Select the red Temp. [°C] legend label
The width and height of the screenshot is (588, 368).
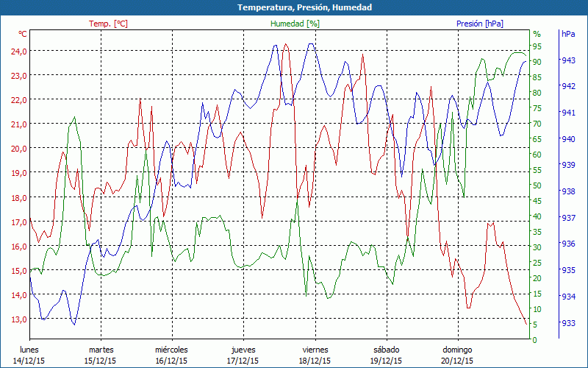coord(108,24)
